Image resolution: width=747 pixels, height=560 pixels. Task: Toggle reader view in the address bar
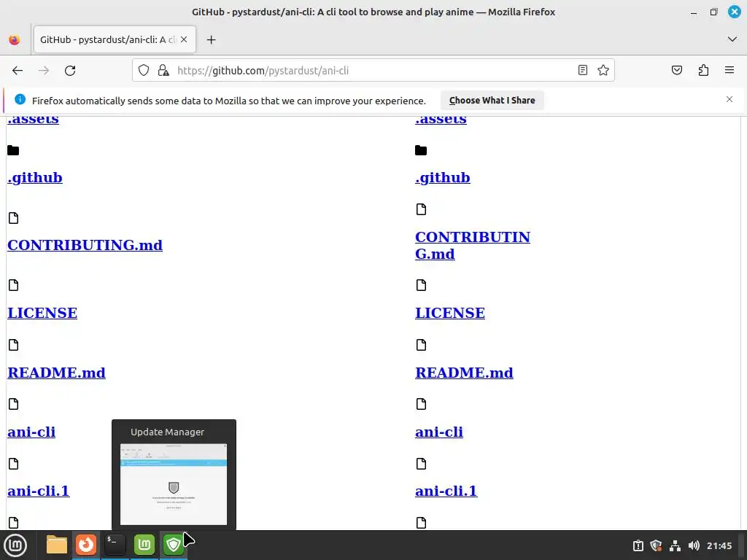click(x=583, y=71)
